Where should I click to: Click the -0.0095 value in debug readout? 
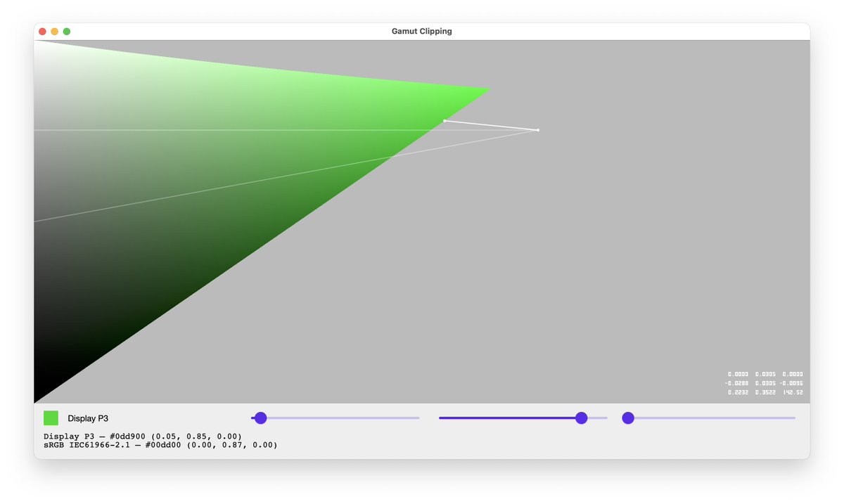[x=791, y=383]
